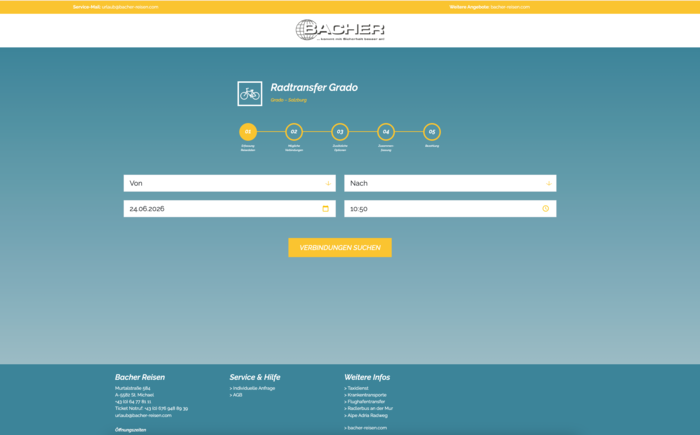Viewport: 700px width, 435px height.
Task: Click the Grado - Salzburg subtitle
Action: 288,100
